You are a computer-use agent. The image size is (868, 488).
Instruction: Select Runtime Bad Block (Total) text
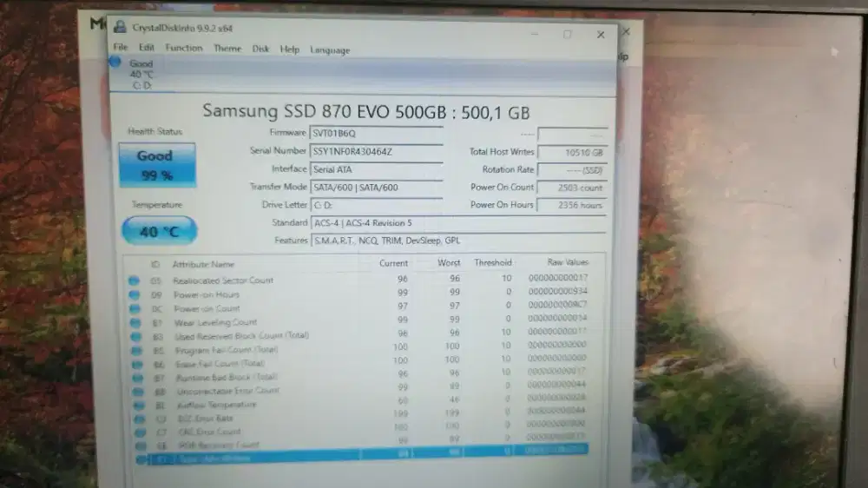coord(227,378)
